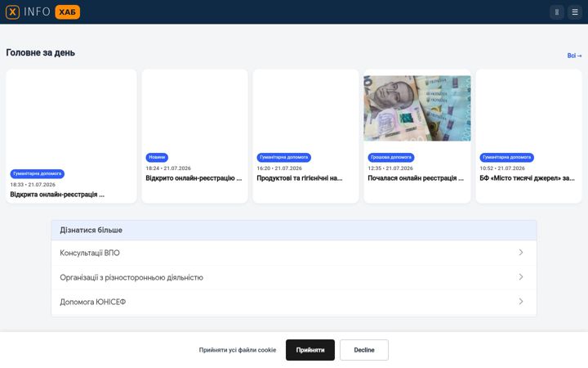
Task: Open headline 'БФ «Місто тисячі джерел» за...'
Action: coord(528,178)
